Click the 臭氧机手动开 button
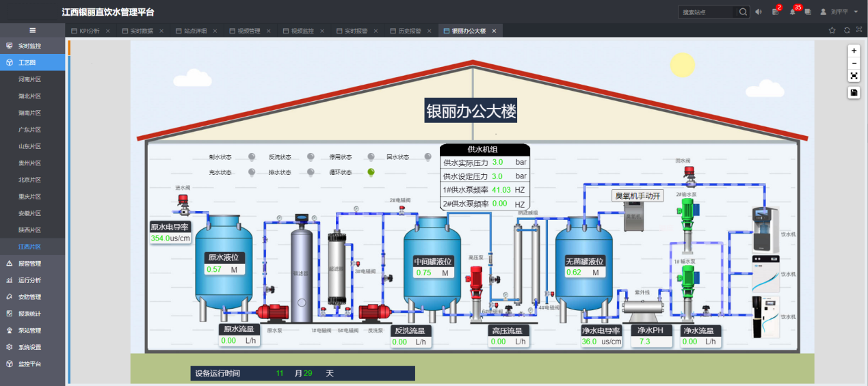868x386 pixels. point(637,196)
